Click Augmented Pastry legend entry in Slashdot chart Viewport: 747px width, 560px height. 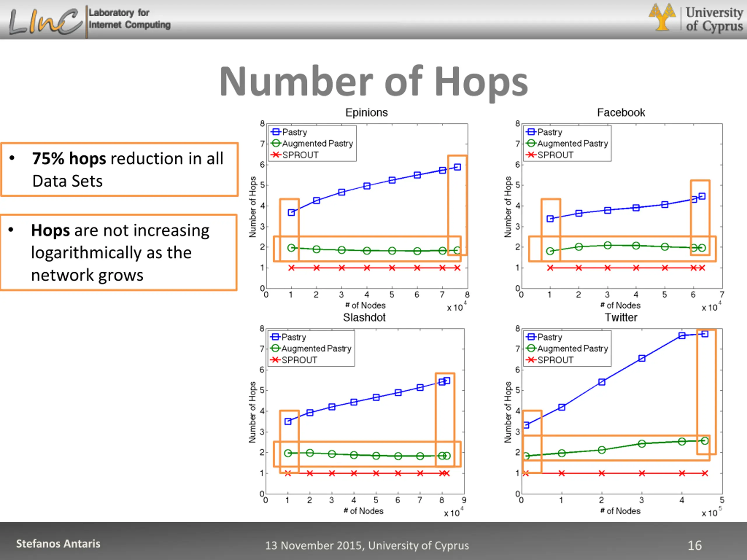(x=311, y=348)
